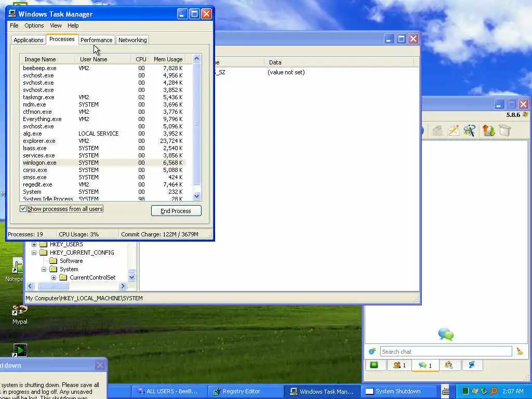Select the Everything.exe process row
Image resolution: width=532 pixels, height=399 pixels.
(103, 119)
